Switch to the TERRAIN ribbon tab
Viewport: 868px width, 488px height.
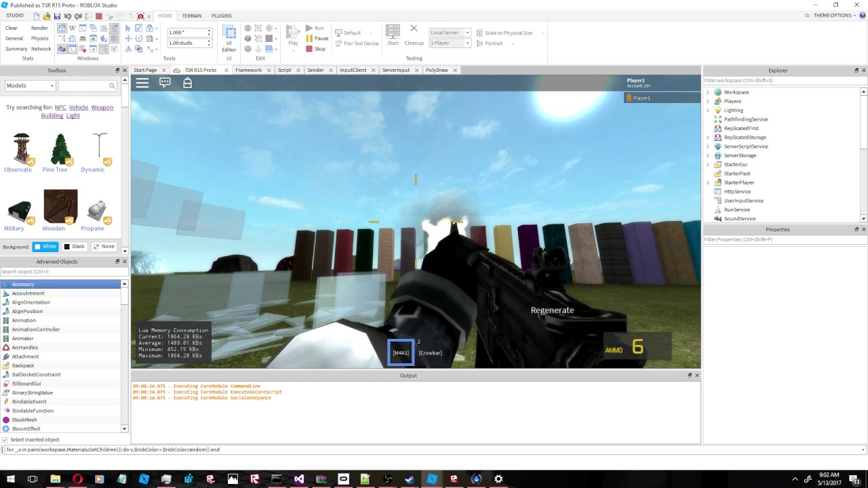[192, 16]
